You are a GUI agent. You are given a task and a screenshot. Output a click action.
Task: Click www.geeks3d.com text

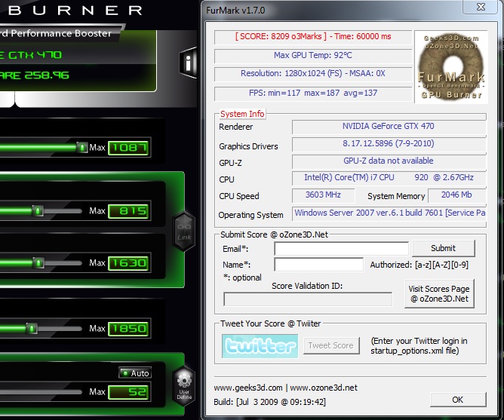(248, 388)
